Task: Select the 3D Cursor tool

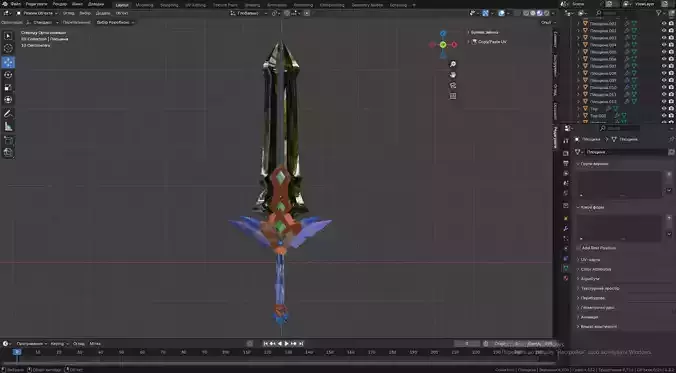Action: click(x=8, y=48)
